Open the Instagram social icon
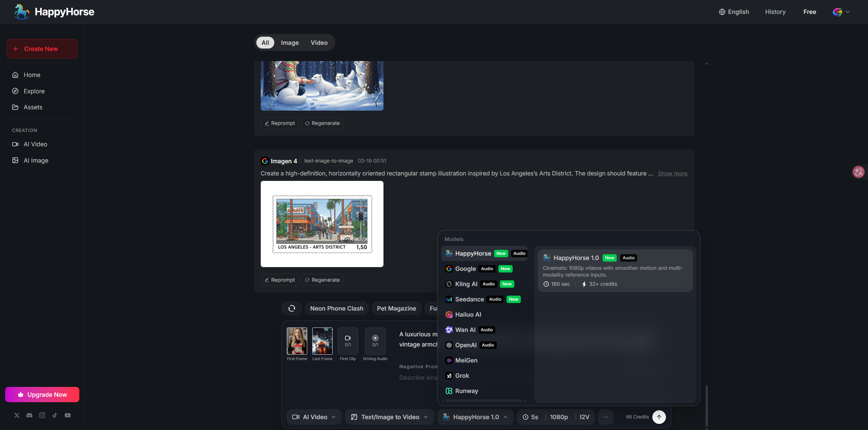 tap(42, 415)
